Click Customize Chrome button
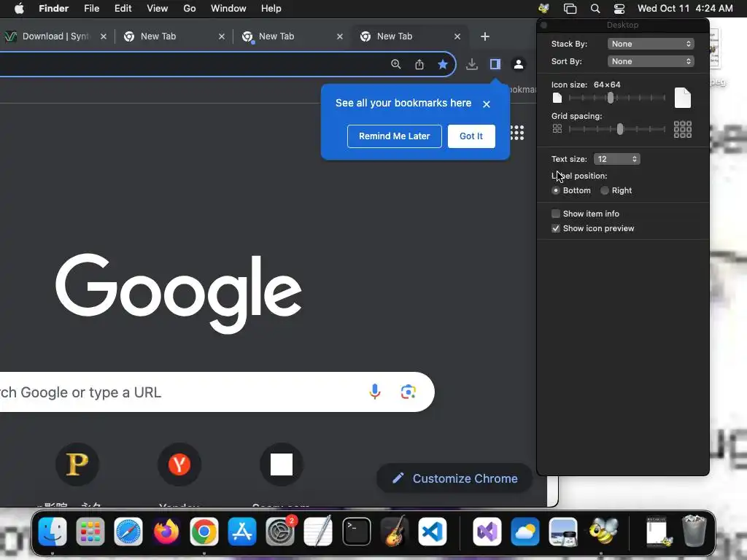The height and width of the screenshot is (560, 747). coord(454,478)
